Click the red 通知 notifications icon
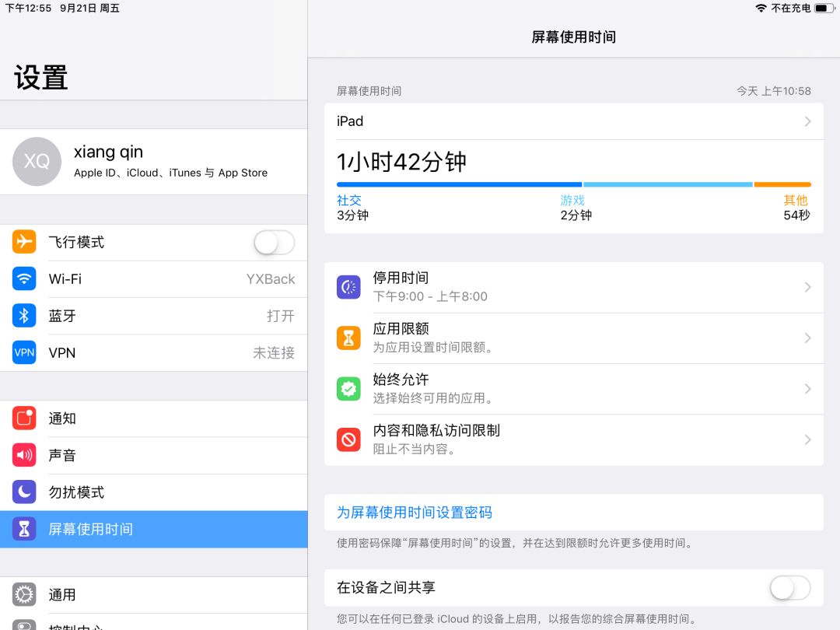Viewport: 840px width, 630px height. click(24, 418)
